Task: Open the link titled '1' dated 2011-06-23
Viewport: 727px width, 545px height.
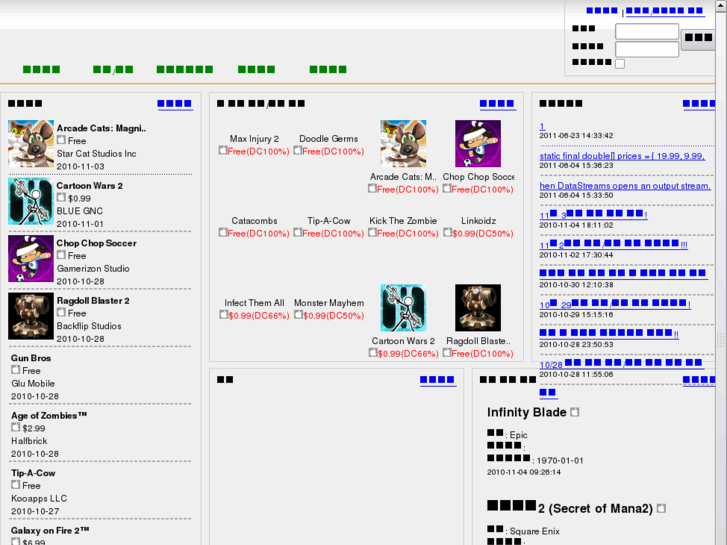Action: 542,126
